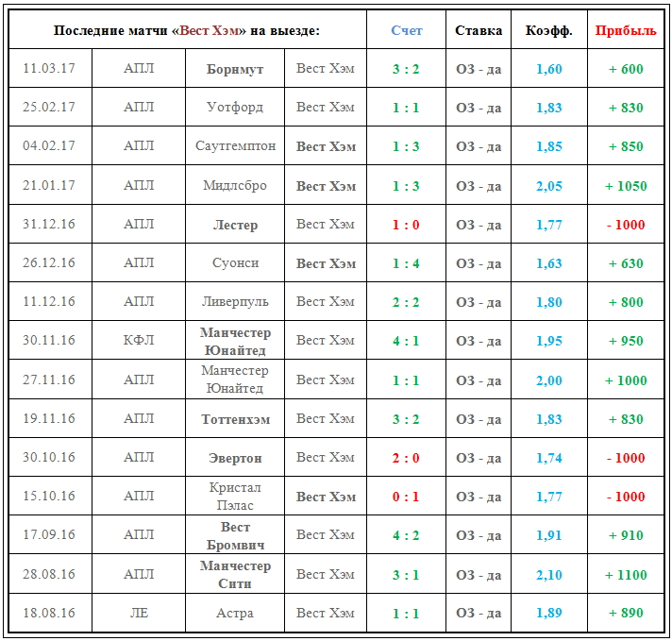Click team name 'Мидлсбро'
This screenshot has width=672, height=641.
tap(235, 186)
